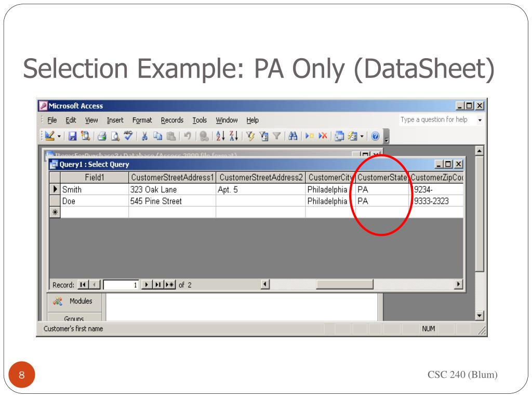Image resolution: width=532 pixels, height=399 pixels.
Task: Click the Delete Record toolbar icon
Action: pyautogui.click(x=323, y=136)
